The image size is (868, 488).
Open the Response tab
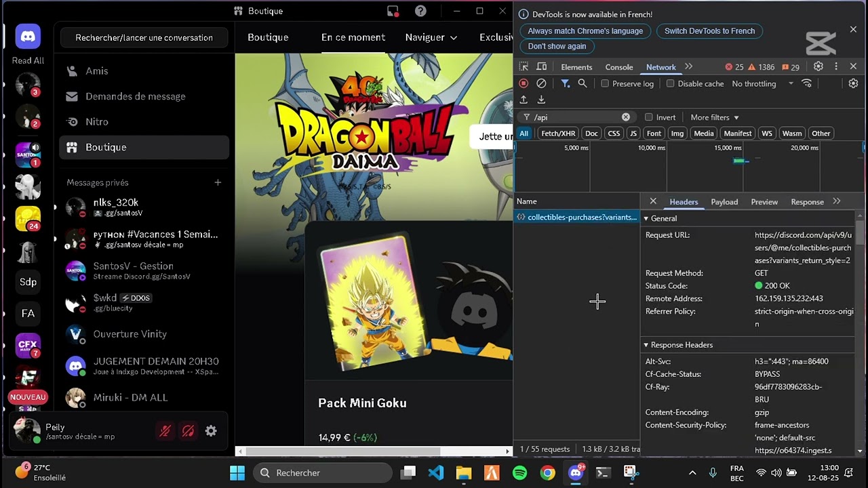coord(807,202)
